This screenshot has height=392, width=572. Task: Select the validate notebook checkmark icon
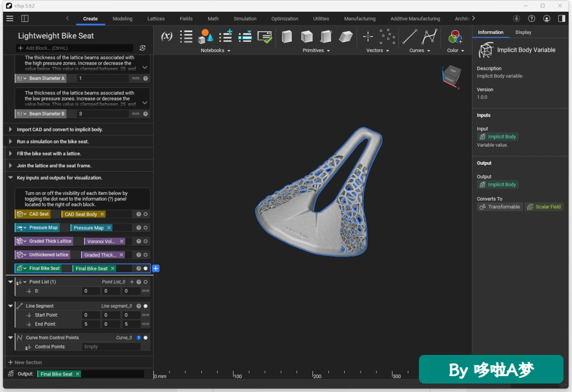pos(264,37)
